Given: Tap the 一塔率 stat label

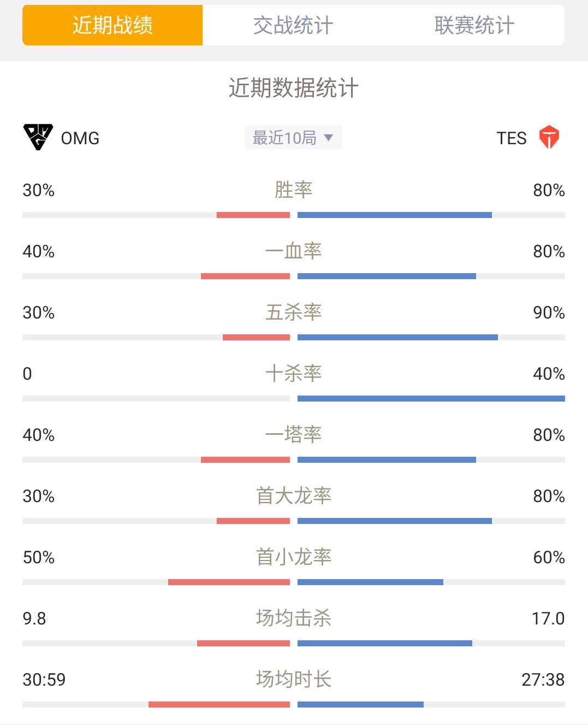Looking at the screenshot, I should (294, 434).
